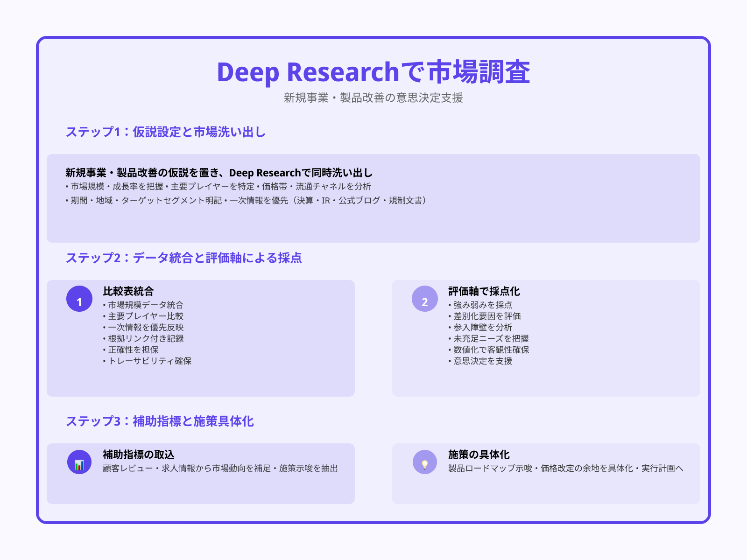Click the '参入障壁を分析' bullet item

tap(483, 327)
